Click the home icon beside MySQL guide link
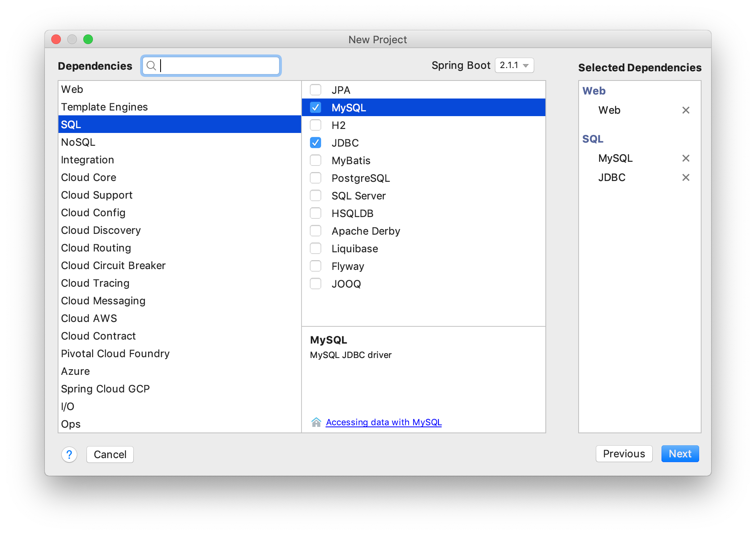This screenshot has height=535, width=756. (x=316, y=422)
